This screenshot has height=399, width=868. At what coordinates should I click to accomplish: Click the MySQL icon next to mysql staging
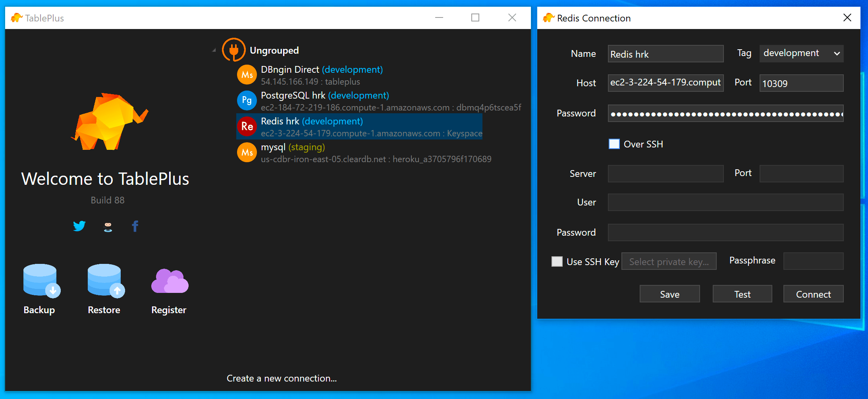[x=247, y=152]
